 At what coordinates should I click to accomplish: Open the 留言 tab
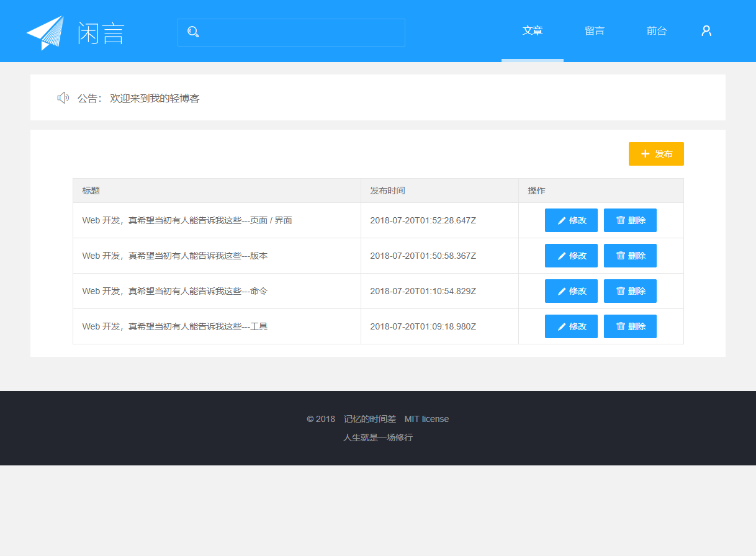[x=595, y=30]
